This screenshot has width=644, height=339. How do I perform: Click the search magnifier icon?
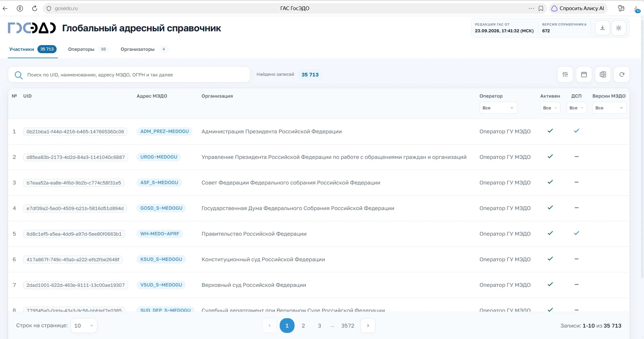point(19,75)
